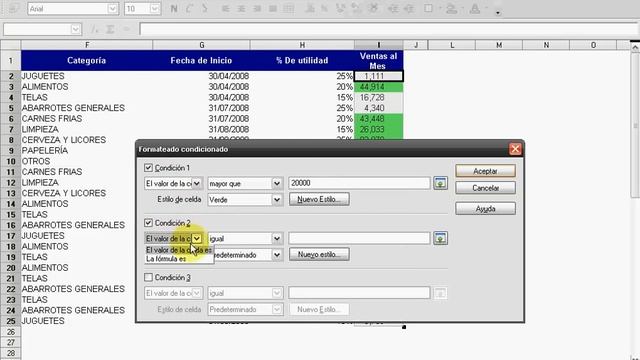Image resolution: width=640 pixels, height=360 pixels.
Task: Click Condición 2 'Nuevo estilo...' button
Action: coord(319,255)
